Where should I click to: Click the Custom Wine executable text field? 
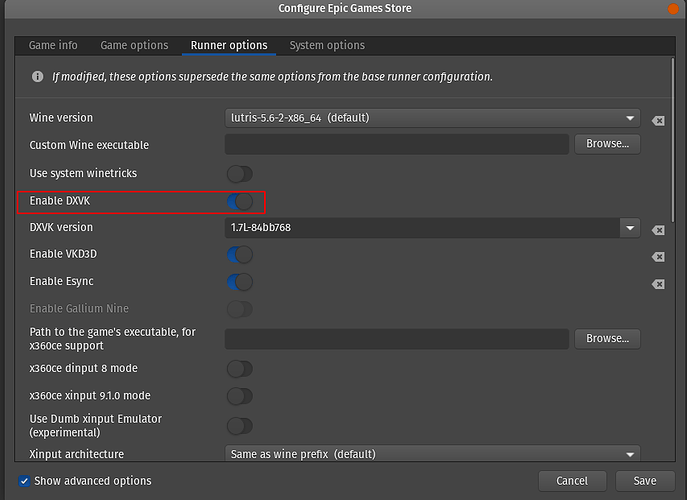tap(397, 145)
